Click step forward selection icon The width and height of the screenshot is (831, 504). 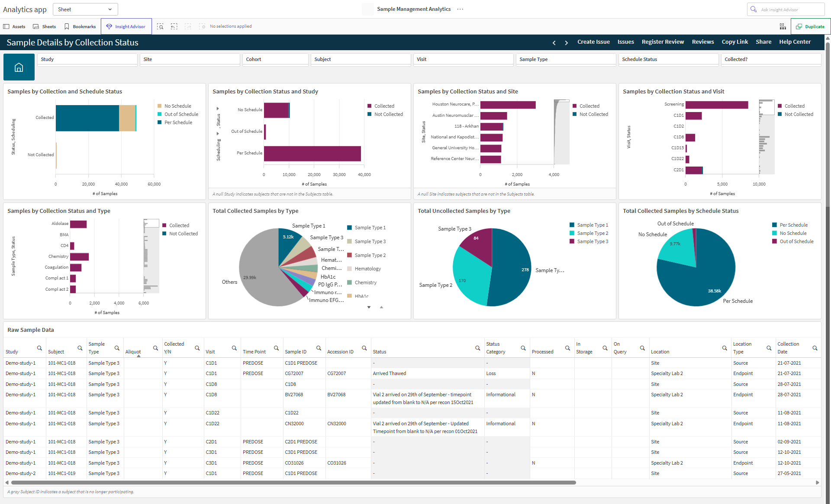[x=188, y=26]
